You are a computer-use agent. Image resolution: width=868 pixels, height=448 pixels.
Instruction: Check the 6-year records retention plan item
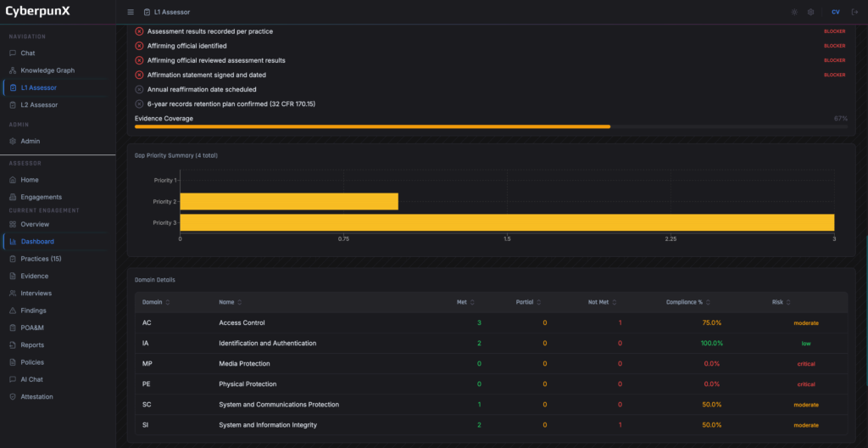point(139,104)
